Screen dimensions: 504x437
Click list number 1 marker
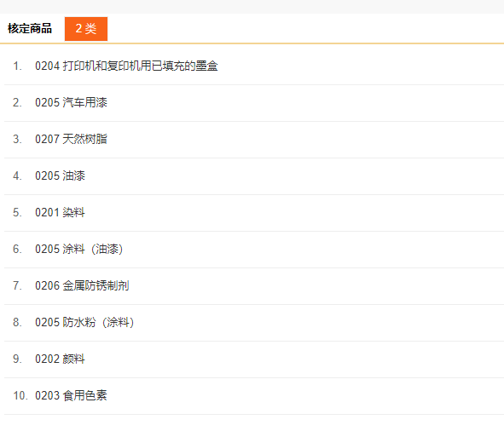pos(17,66)
